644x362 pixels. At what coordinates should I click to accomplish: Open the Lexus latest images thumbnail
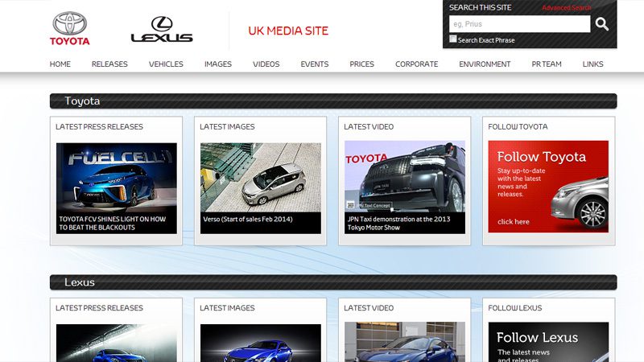pyautogui.click(x=261, y=343)
